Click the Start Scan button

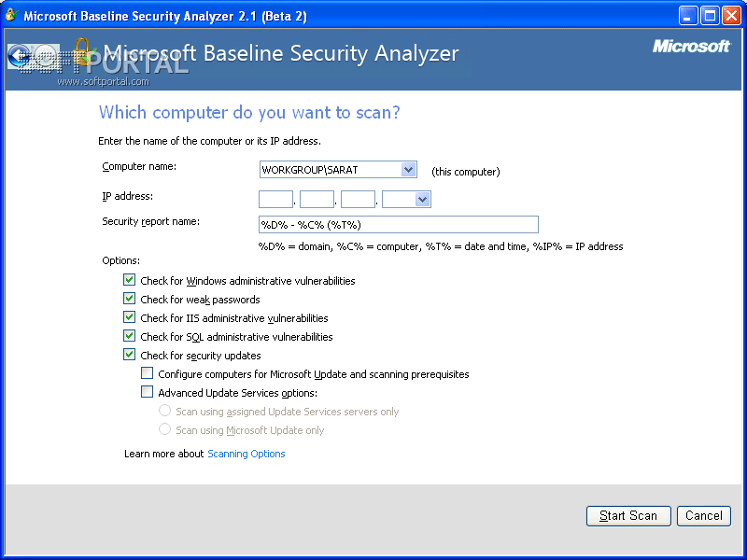click(x=628, y=516)
